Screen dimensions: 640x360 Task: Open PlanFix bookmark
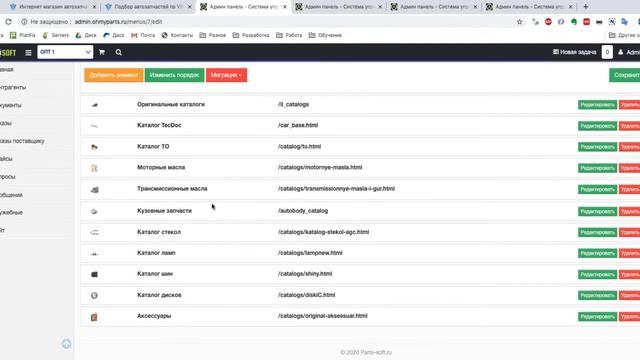[x=23, y=36]
